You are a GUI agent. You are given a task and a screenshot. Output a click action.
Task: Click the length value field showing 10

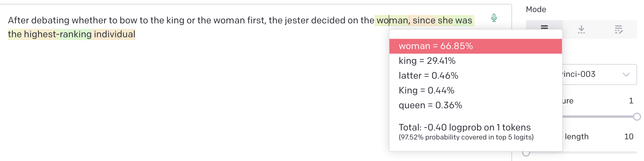click(628, 136)
